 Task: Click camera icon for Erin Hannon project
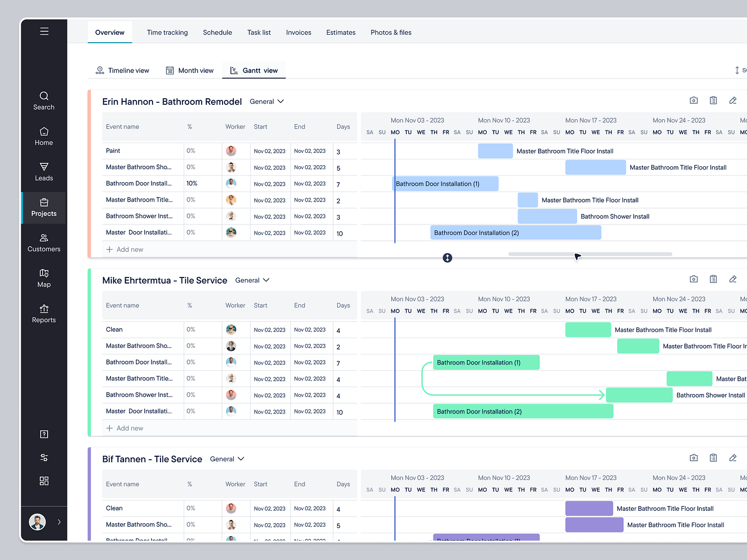(693, 100)
